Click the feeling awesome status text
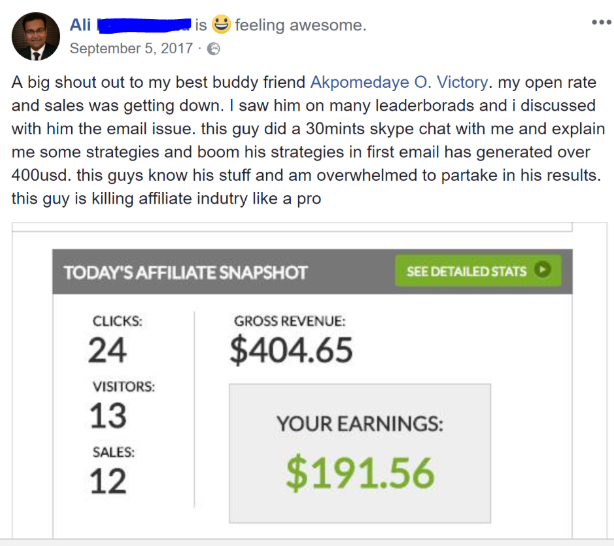 point(300,25)
